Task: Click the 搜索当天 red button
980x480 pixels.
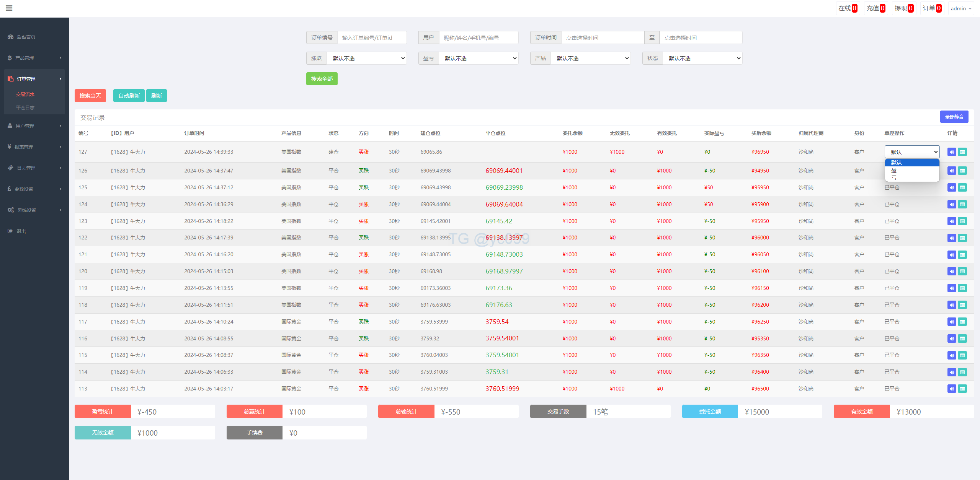Action: (90, 96)
